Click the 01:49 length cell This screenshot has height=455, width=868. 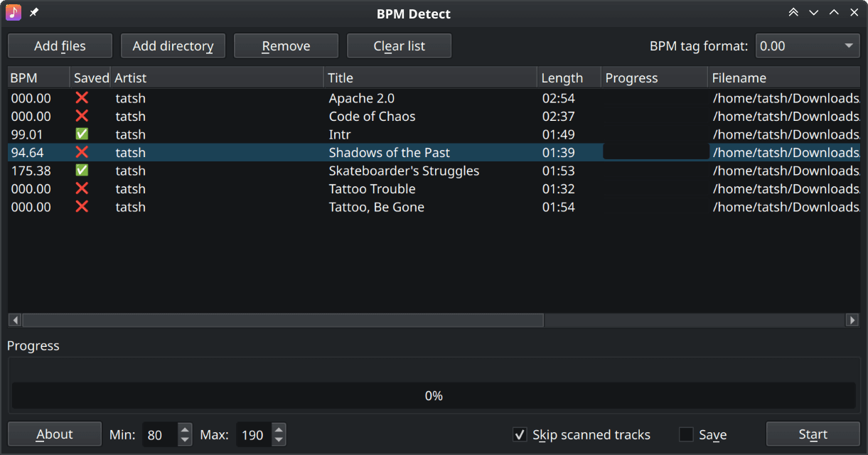click(559, 134)
